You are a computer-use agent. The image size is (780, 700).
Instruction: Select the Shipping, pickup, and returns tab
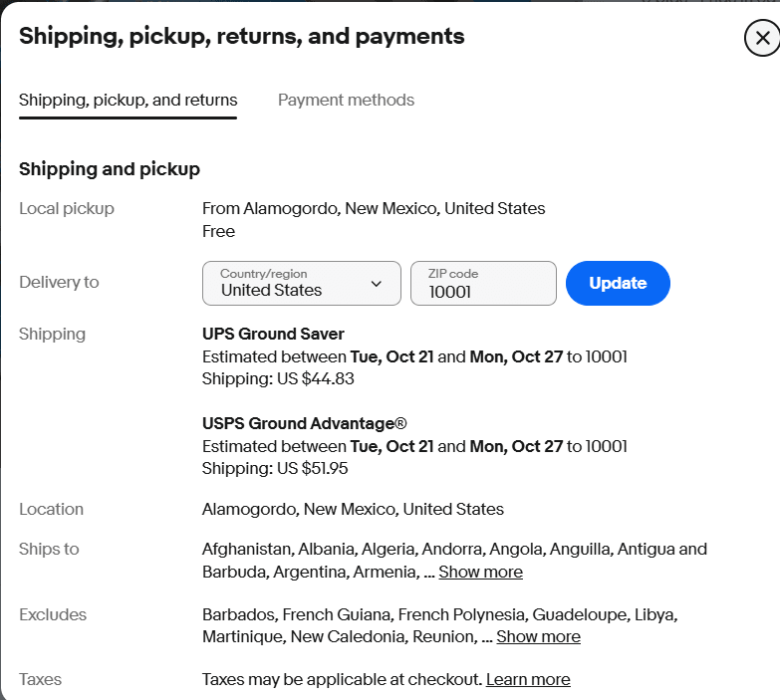coord(128,100)
